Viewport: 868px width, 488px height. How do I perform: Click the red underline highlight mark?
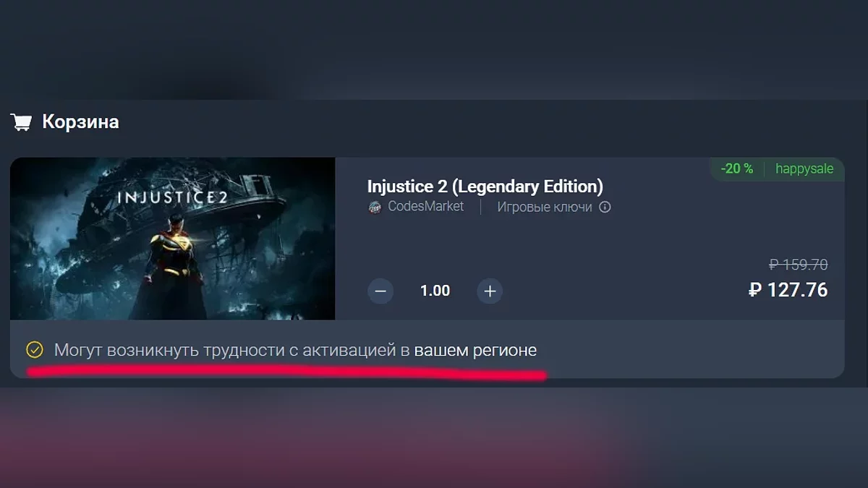pos(286,371)
